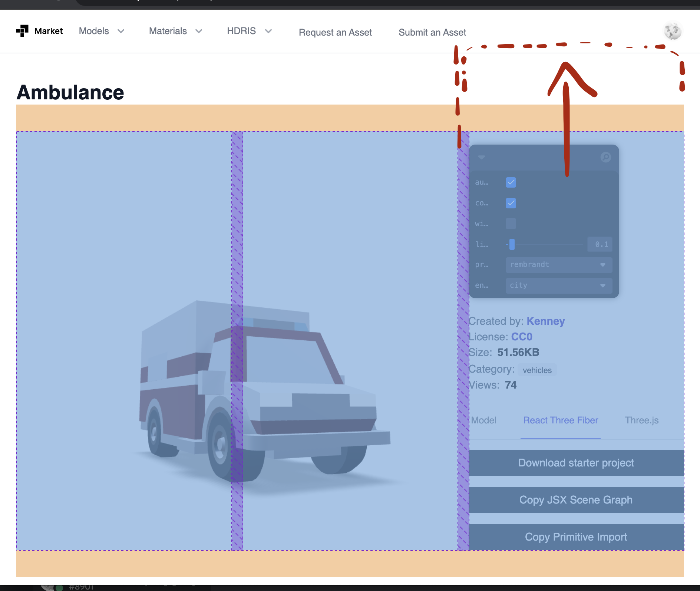Expand the Models navigation dropdown
This screenshot has width=700, height=591.
(102, 31)
